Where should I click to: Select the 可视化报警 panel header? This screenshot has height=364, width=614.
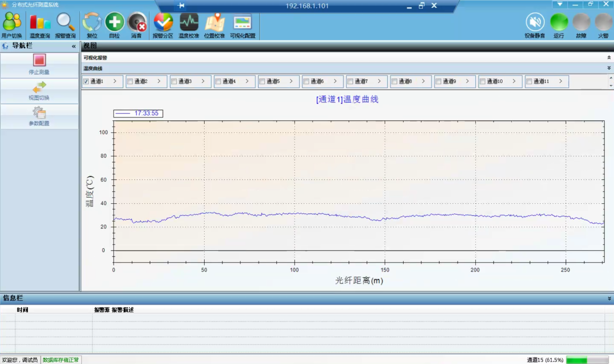point(347,57)
